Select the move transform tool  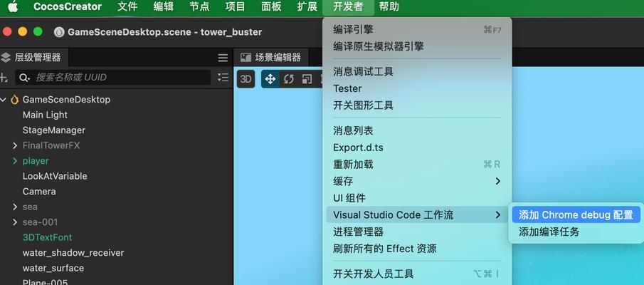pos(270,79)
